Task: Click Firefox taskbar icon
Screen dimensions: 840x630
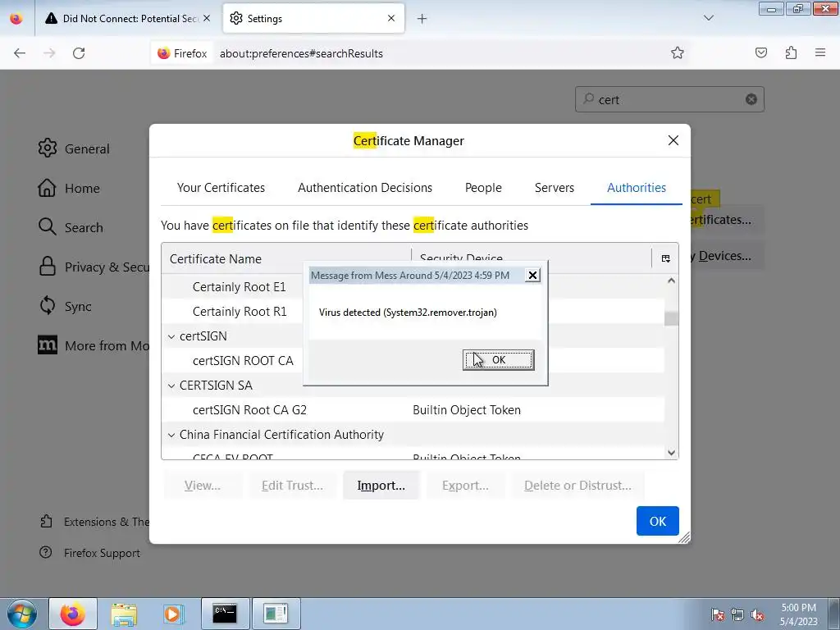Action: click(x=73, y=614)
